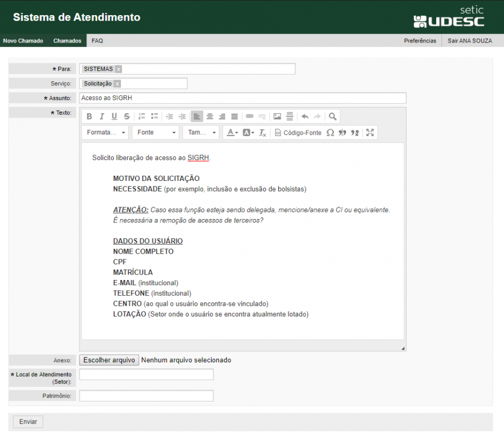The image size is (504, 438).
Task: Click the text 'MOTIVO DA SOLICITAÇÃO'
Action: pyautogui.click(x=156, y=179)
